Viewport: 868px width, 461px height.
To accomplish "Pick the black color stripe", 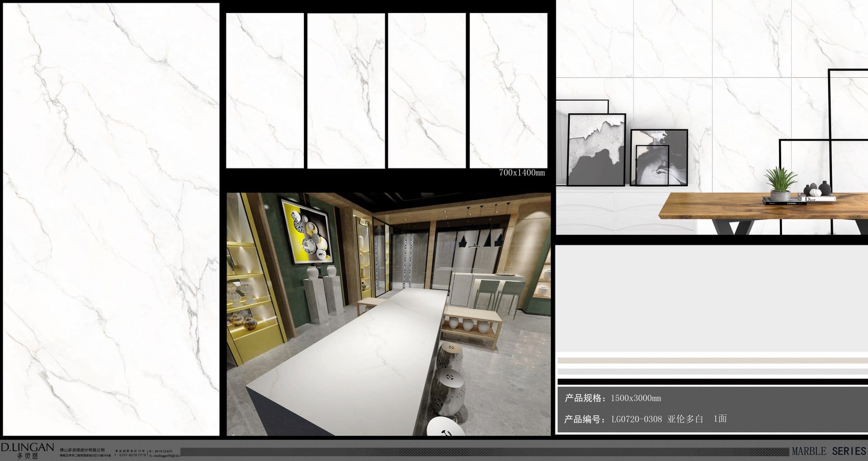I will [x=712, y=382].
